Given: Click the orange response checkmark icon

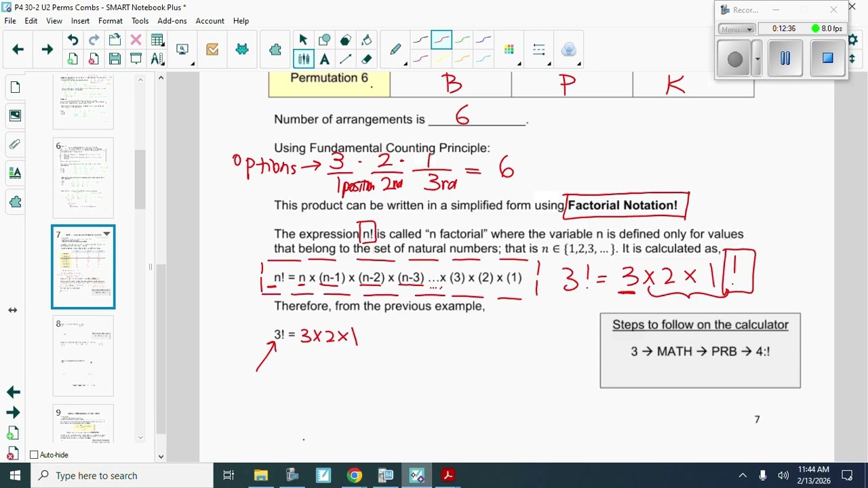Looking at the screenshot, I should 212,49.
